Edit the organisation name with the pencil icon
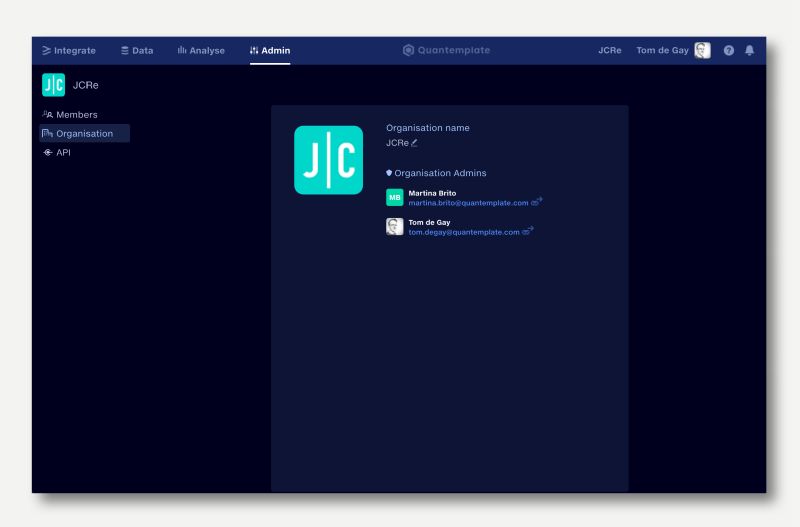Viewport: 800px width, 527px height. click(414, 143)
